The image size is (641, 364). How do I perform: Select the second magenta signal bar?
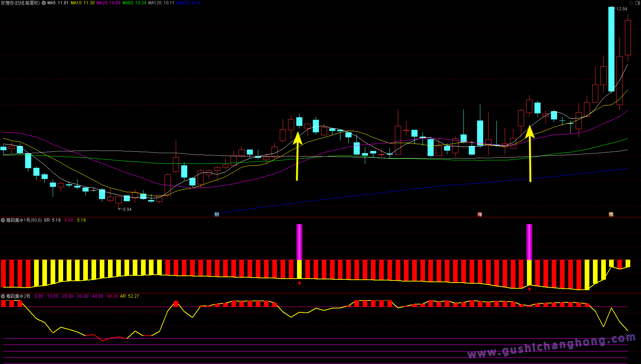click(x=529, y=242)
